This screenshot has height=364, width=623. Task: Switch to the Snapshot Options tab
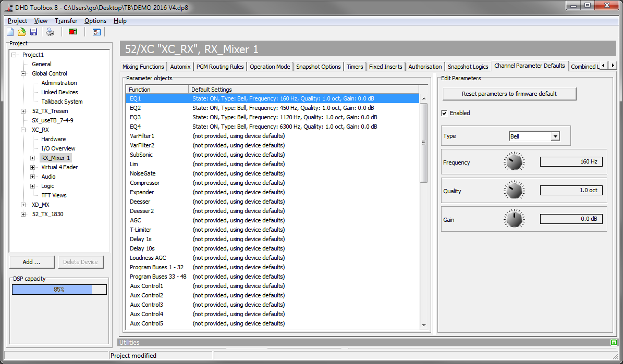pyautogui.click(x=318, y=66)
